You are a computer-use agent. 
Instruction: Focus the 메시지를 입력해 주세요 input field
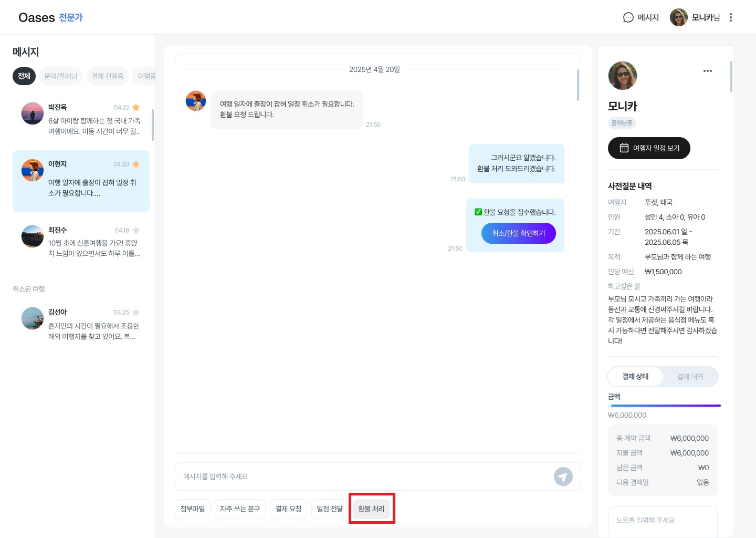[362, 477]
